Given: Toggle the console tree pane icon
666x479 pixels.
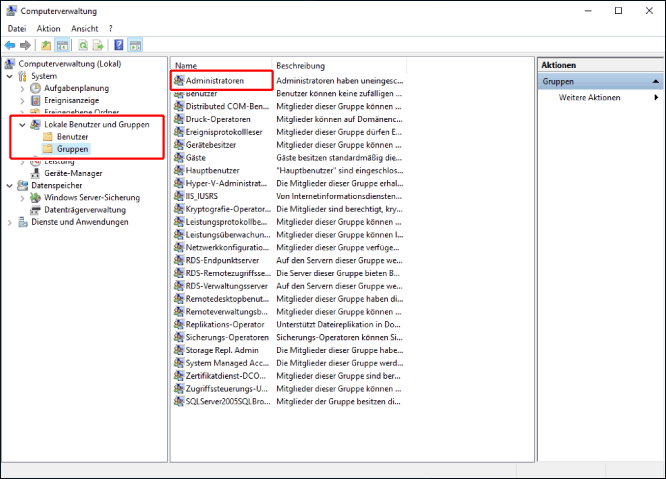Looking at the screenshot, I should click(62, 45).
